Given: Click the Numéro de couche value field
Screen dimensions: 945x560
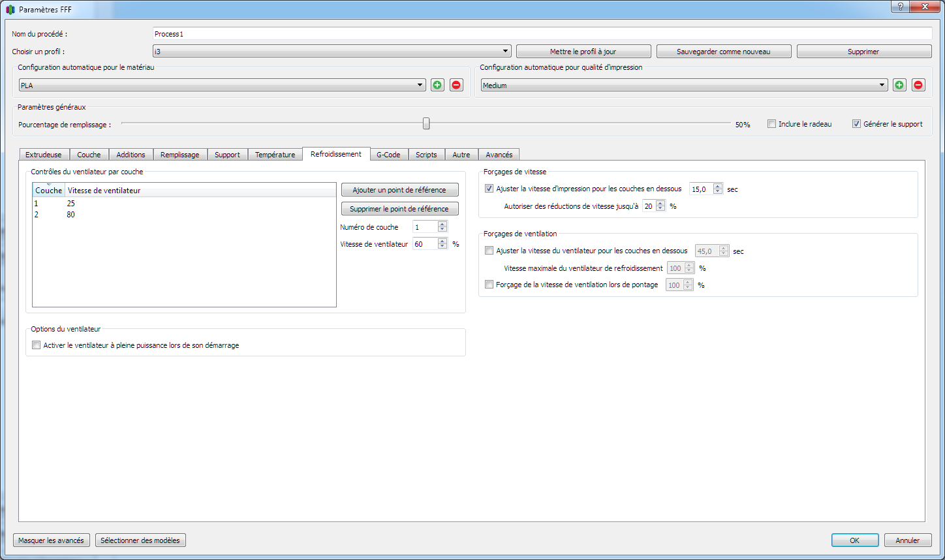Looking at the screenshot, I should pos(425,226).
